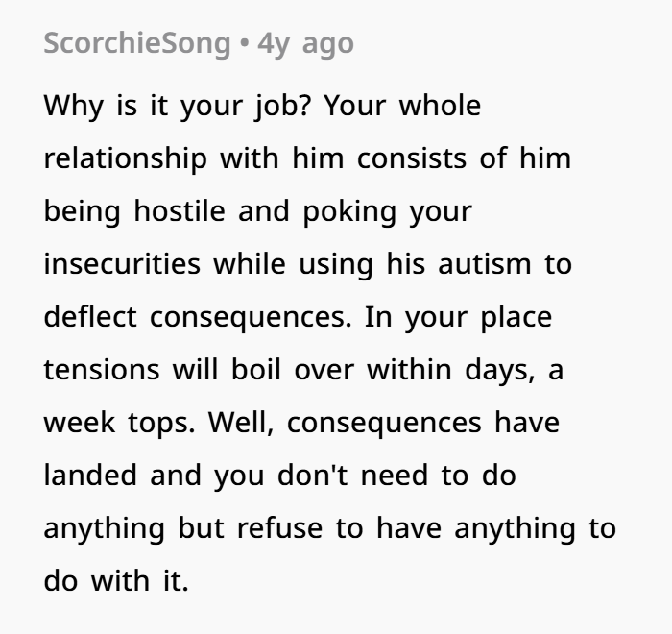Click the word "refuse" in the comment
The height and width of the screenshot is (634, 672).
coord(280,527)
